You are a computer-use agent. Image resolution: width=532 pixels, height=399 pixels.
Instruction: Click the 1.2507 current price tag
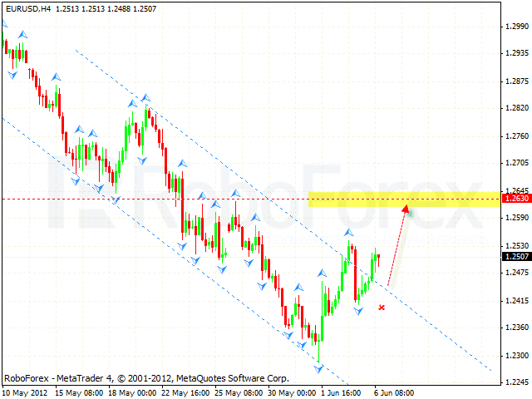coord(516,257)
